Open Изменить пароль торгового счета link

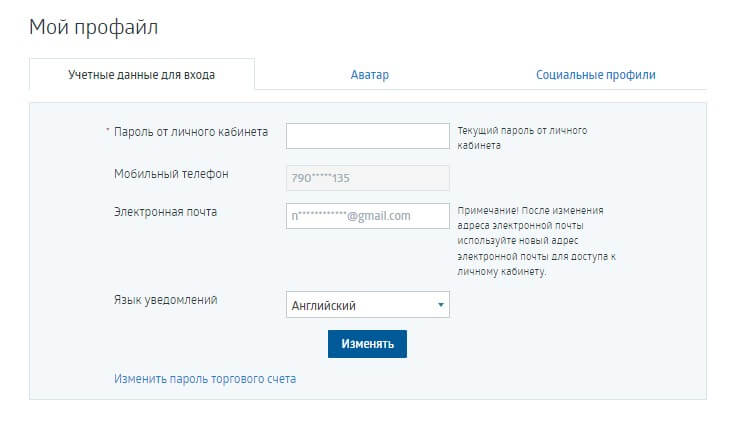coord(205,379)
